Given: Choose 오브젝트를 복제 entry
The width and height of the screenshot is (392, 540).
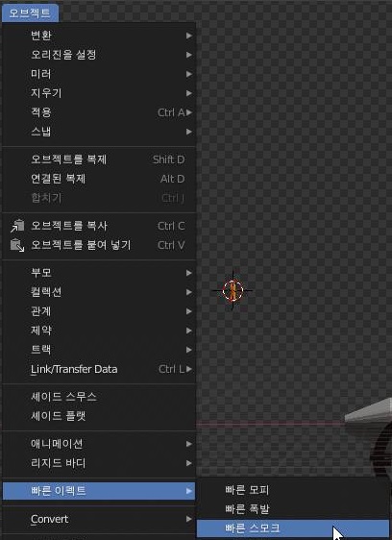Looking at the screenshot, I should coord(99,160).
